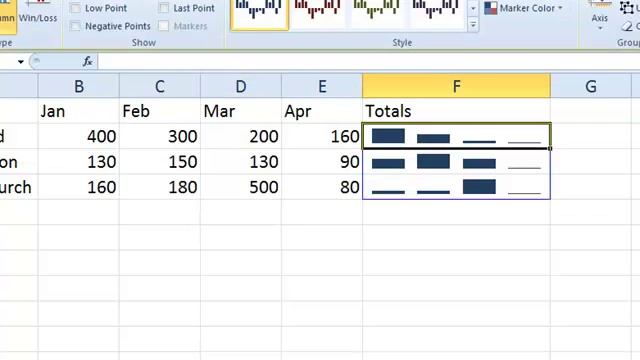Select column G header
This screenshot has width=640, height=360.
[591, 86]
